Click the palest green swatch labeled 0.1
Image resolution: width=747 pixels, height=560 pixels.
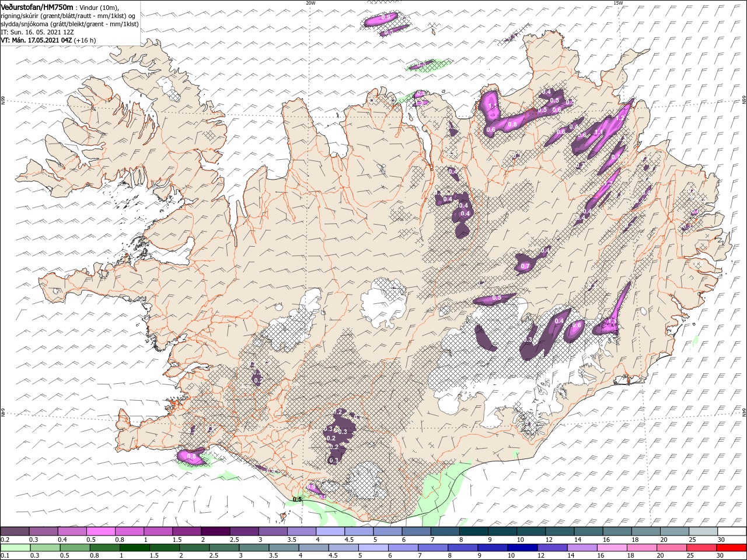15,548
